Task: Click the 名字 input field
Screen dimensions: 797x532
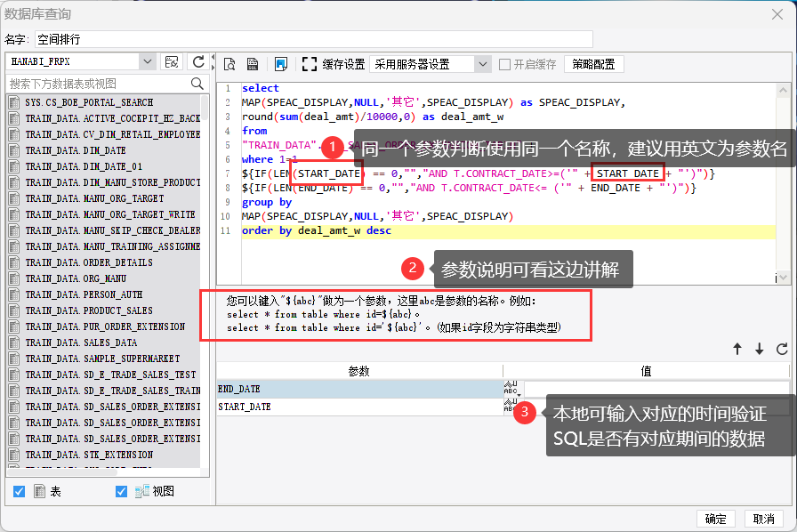Action: point(314,39)
